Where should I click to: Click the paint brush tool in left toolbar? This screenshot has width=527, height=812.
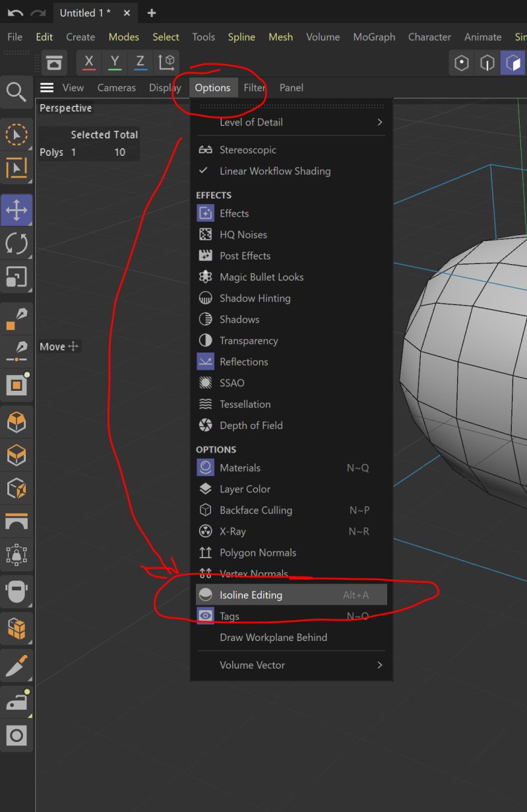pos(16,667)
